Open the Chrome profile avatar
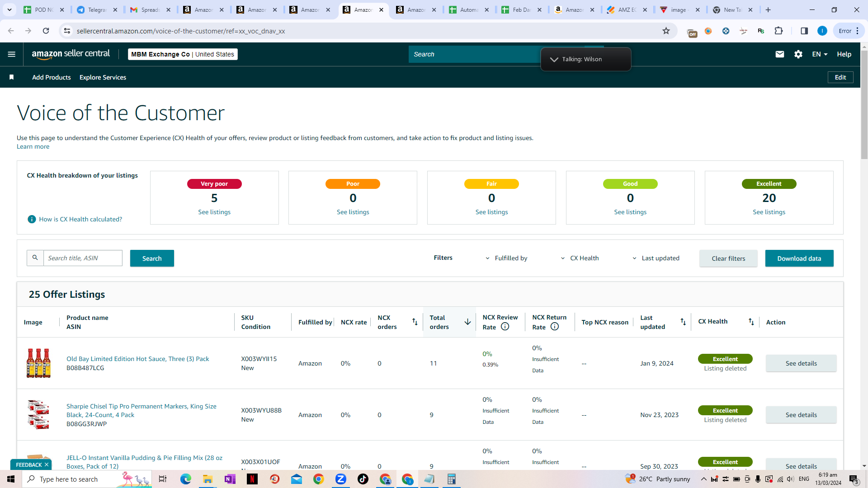868x488 pixels. click(x=822, y=31)
